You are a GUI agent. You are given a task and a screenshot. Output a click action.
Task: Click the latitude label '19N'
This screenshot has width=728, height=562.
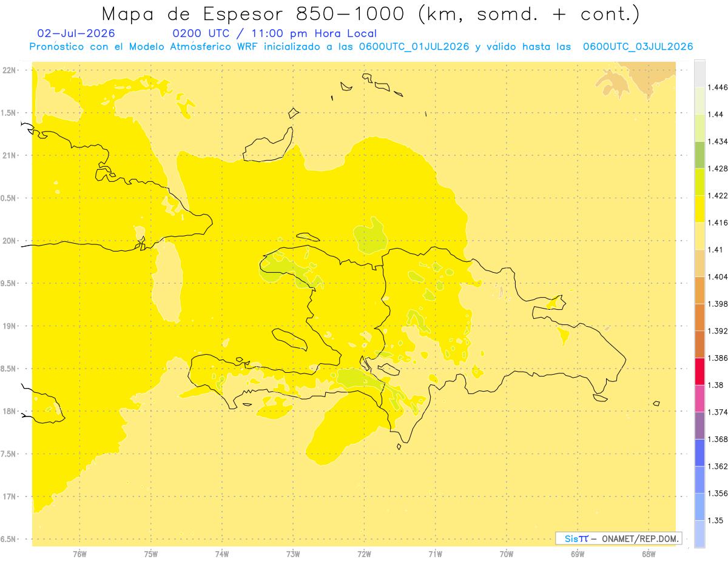(x=10, y=326)
